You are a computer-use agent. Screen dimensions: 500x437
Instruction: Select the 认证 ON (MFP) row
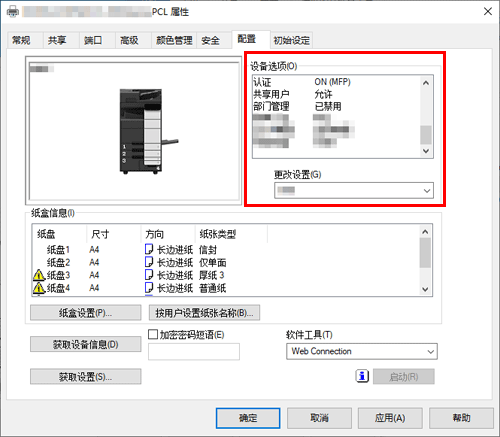(x=336, y=82)
